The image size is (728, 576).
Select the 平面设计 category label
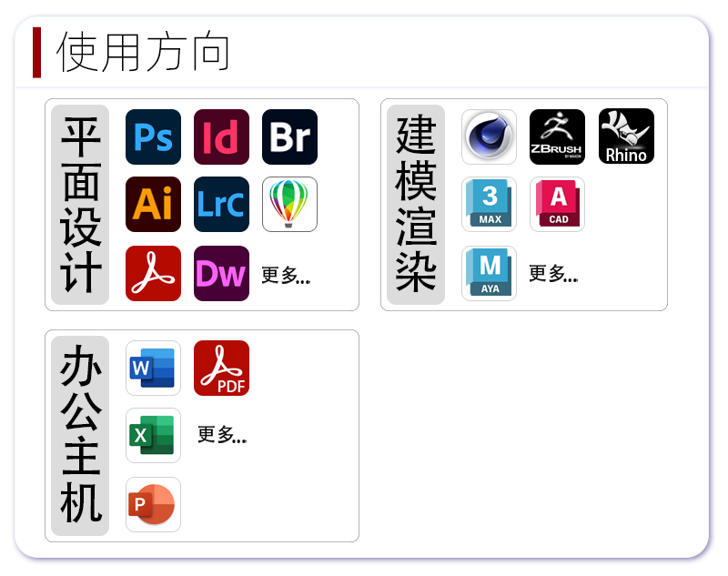[x=80, y=205]
